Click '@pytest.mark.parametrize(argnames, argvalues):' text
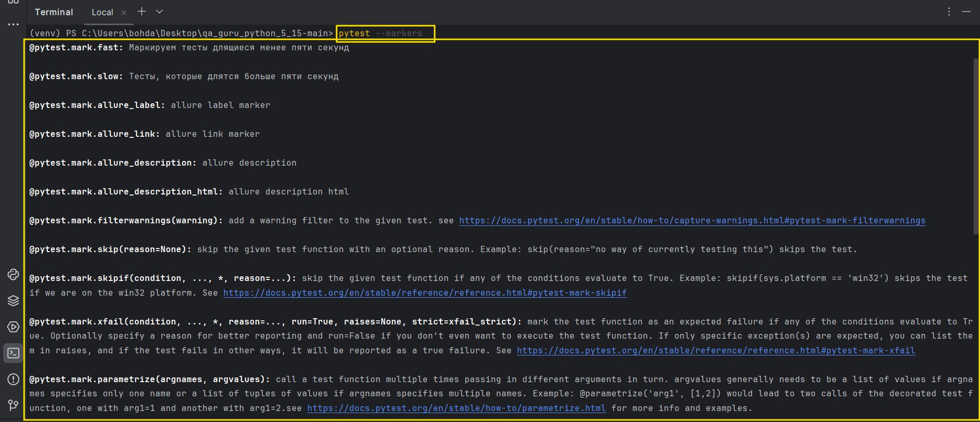Image resolution: width=980 pixels, height=422 pixels. [149, 380]
